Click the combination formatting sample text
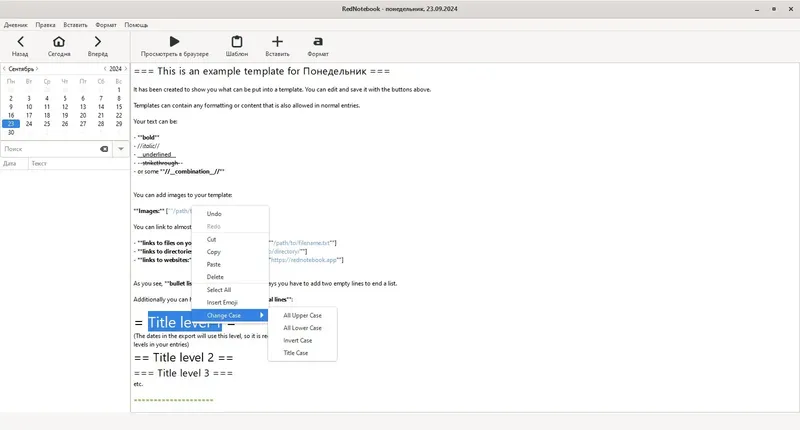Image resolution: width=800 pixels, height=430 pixels. (192, 172)
